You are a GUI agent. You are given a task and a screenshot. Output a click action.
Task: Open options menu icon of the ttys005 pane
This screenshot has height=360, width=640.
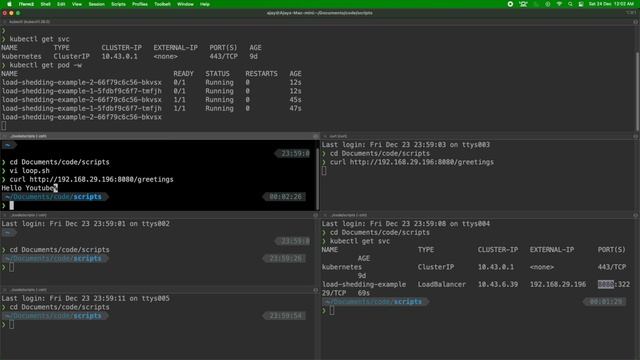[316, 290]
